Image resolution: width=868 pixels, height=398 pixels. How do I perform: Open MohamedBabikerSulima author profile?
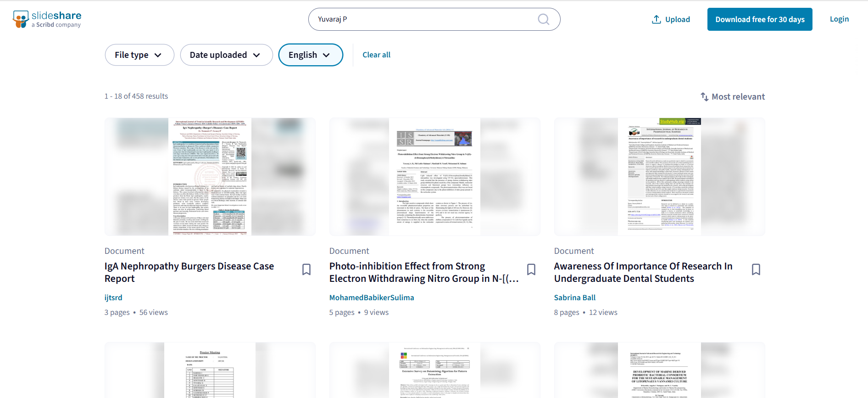(372, 297)
